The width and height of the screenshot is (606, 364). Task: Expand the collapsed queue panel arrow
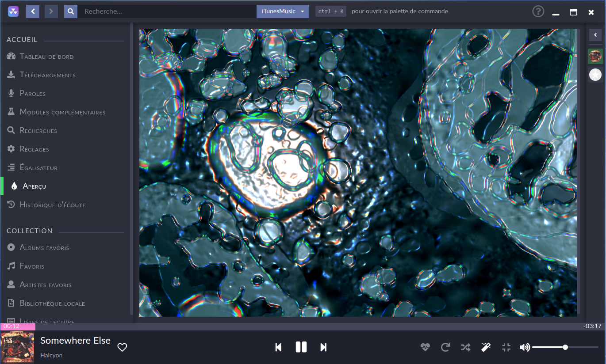tap(595, 35)
